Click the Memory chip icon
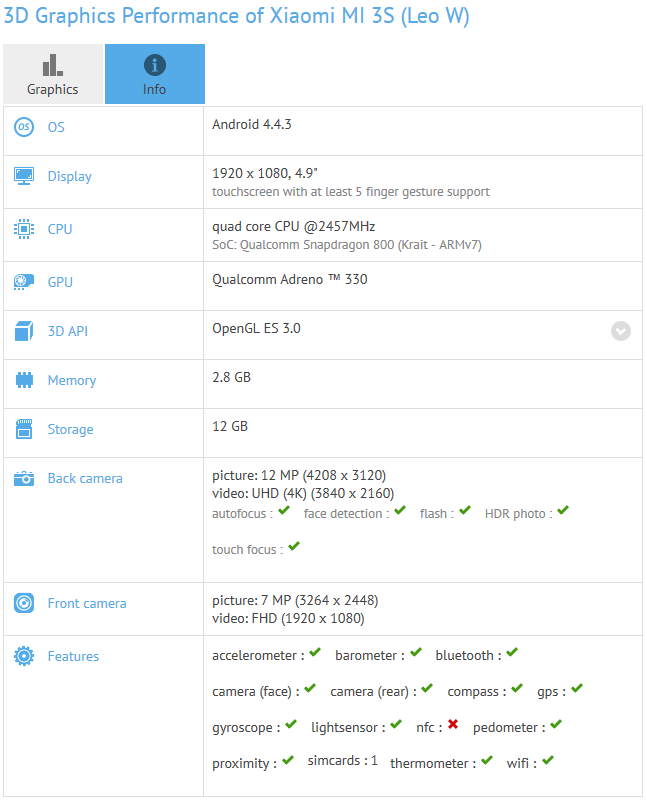Image resolution: width=647 pixels, height=800 pixels. pyautogui.click(x=24, y=381)
